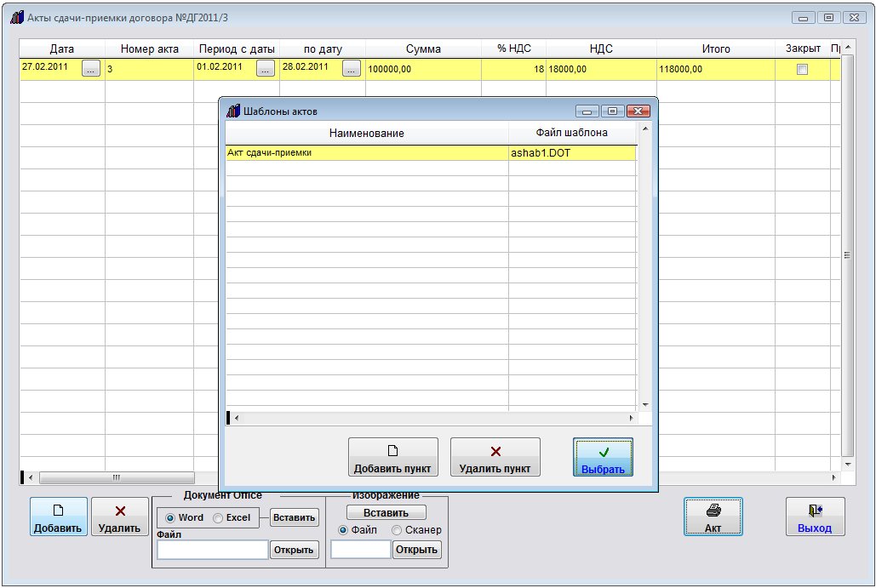Click Открыть in the Изображение group
This screenshot has width=876, height=588.
tap(416, 550)
